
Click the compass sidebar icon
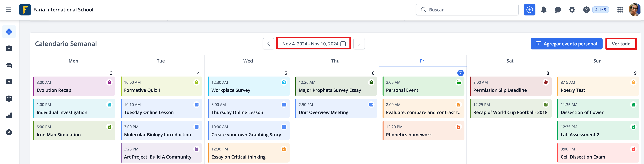tap(9, 132)
